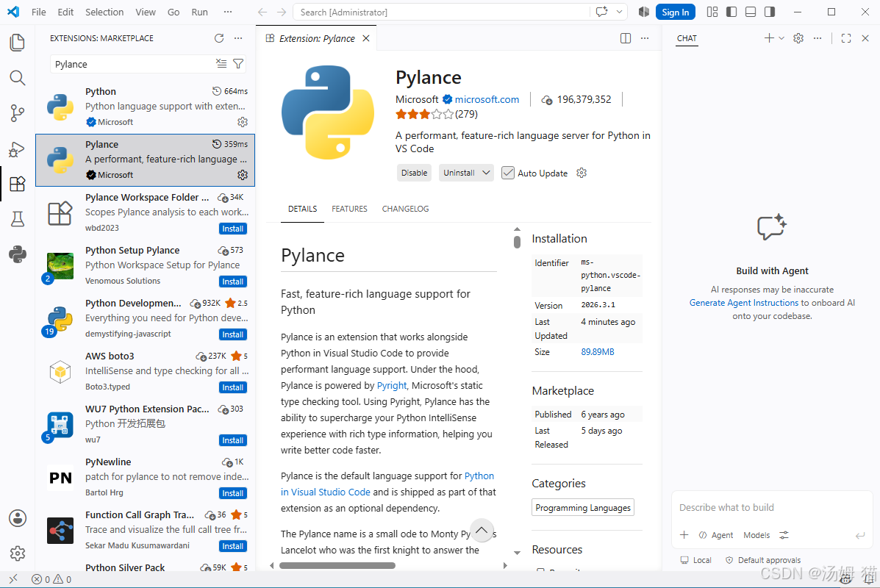Toggle secondary side bar visibility
This screenshot has width=880, height=588.
click(770, 12)
